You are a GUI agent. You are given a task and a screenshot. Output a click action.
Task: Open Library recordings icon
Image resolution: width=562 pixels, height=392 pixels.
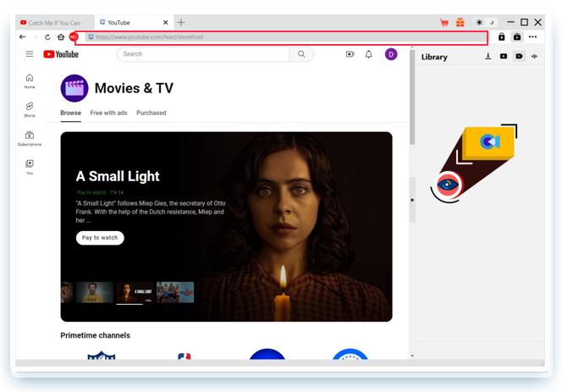pos(519,57)
